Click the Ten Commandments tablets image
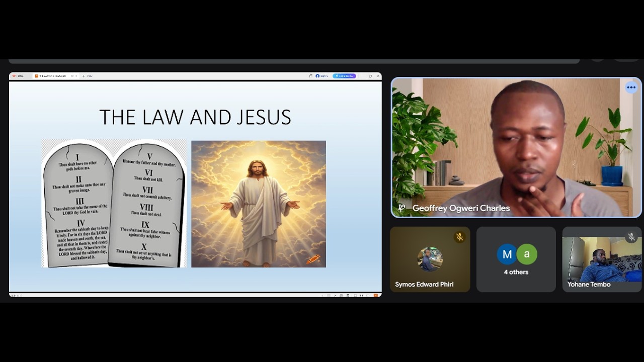Viewport: 644px width, 362px height. point(114,204)
